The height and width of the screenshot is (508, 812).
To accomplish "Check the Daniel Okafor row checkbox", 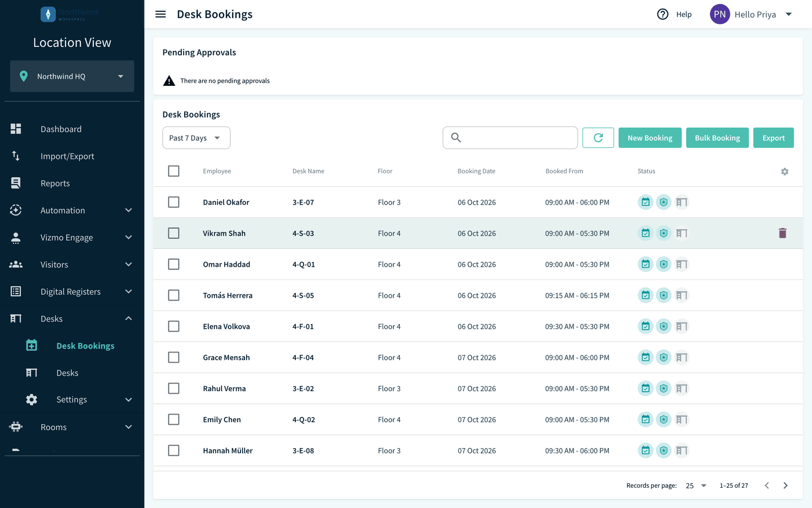I will pyautogui.click(x=174, y=202).
